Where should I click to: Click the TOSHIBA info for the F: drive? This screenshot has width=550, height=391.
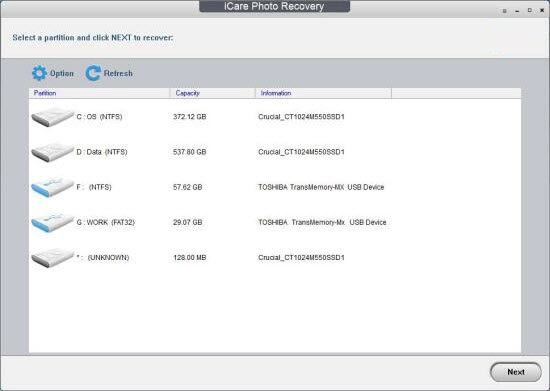pyautogui.click(x=321, y=187)
